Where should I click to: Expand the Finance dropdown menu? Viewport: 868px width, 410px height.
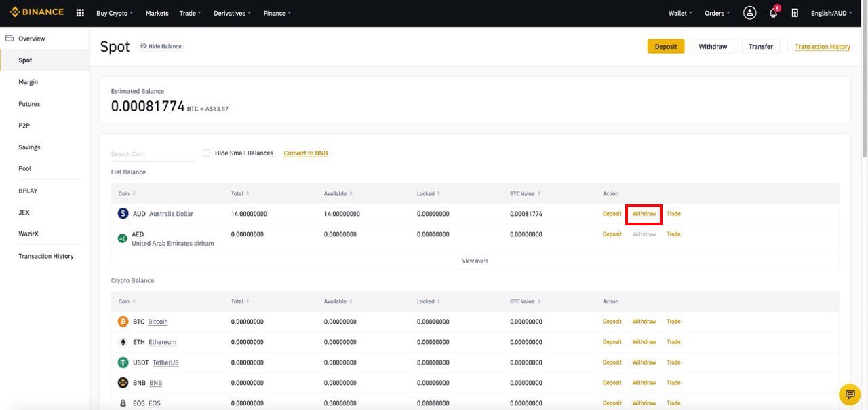click(x=277, y=13)
